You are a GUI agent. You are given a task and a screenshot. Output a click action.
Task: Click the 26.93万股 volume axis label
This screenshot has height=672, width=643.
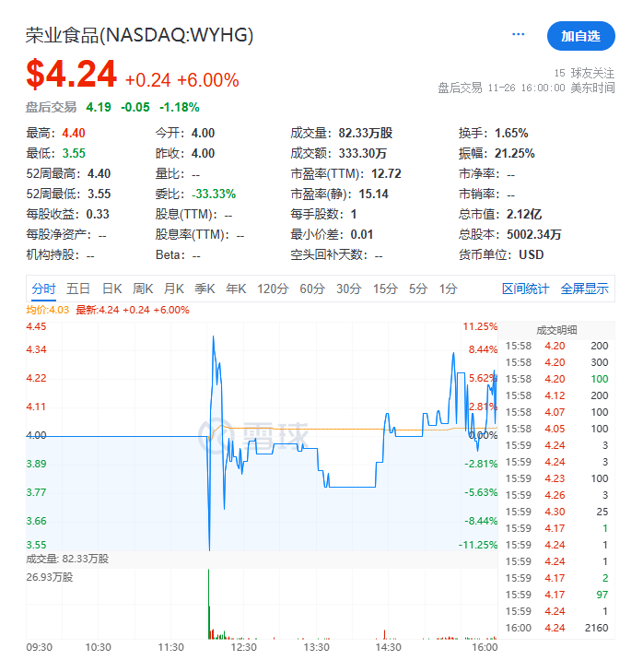(49, 577)
